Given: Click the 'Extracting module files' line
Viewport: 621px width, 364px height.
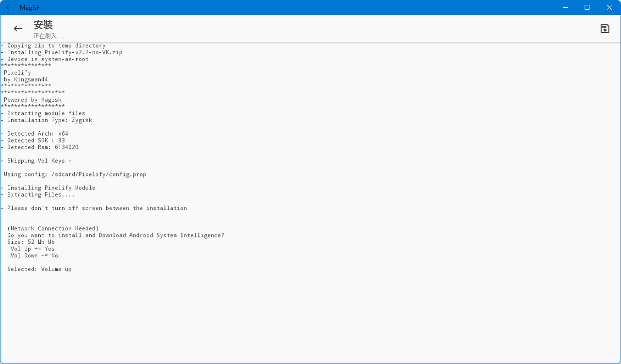Looking at the screenshot, I should point(43,113).
